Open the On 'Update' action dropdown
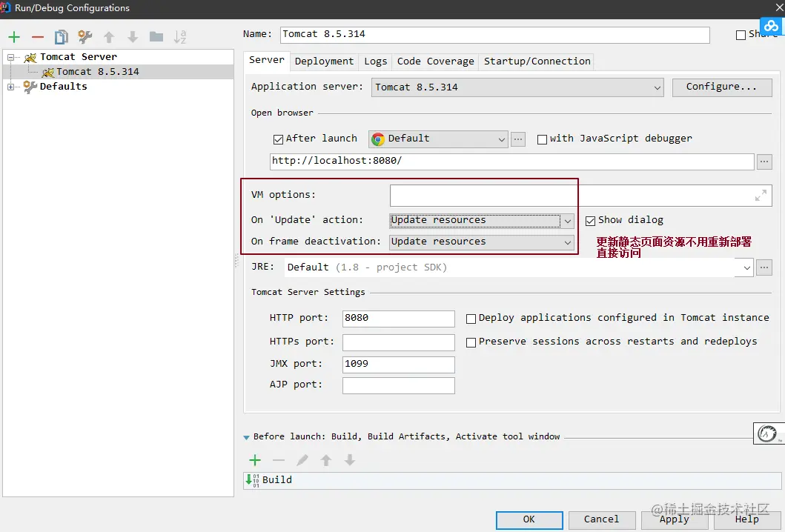This screenshot has width=785, height=532. coord(482,220)
